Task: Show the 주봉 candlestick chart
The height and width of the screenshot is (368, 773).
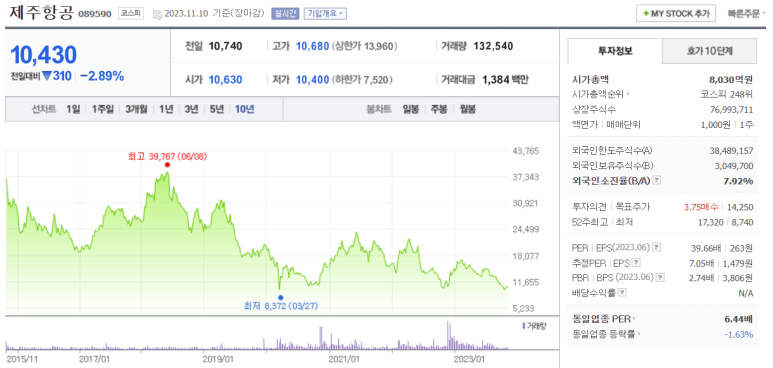Action: pos(439,109)
